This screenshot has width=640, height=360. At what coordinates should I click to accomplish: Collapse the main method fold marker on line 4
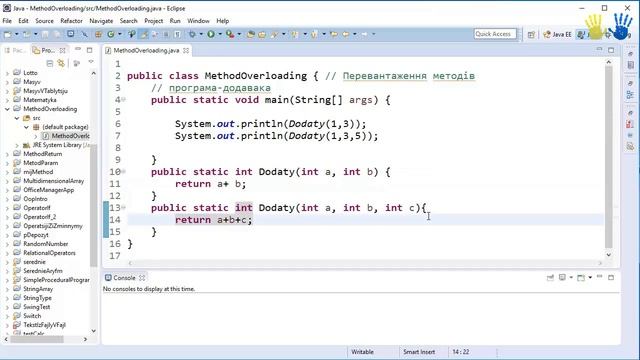pos(123,100)
